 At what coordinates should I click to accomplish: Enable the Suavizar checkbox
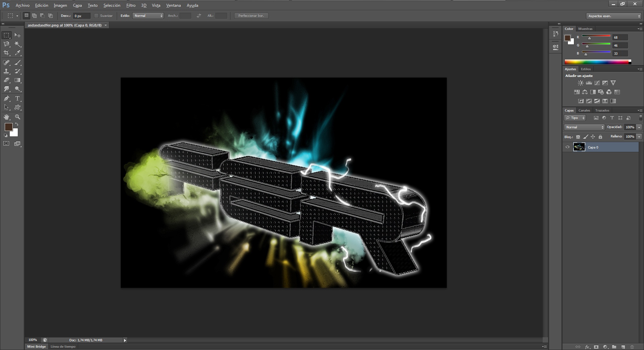(96, 16)
